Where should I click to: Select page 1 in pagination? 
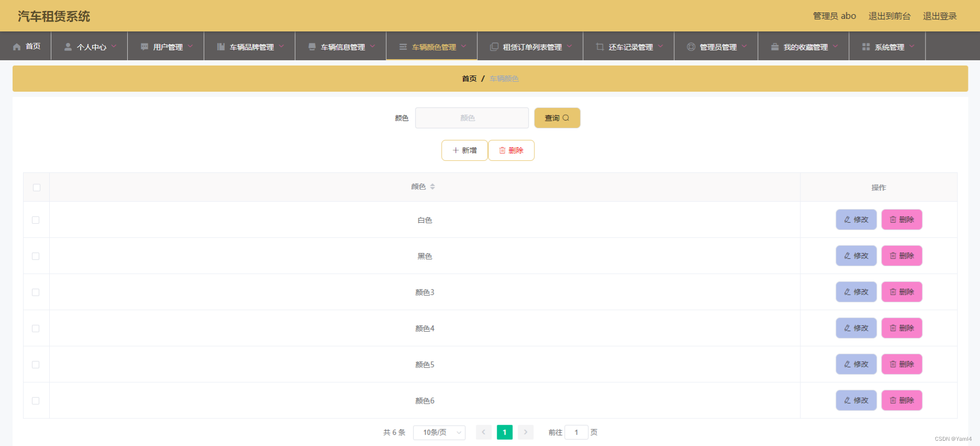pyautogui.click(x=504, y=432)
